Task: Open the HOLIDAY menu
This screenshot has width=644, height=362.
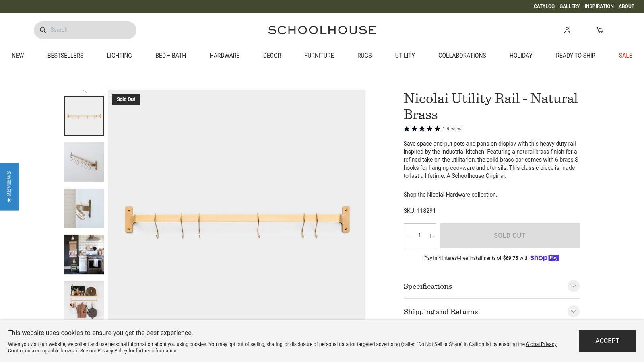Action: click(521, 56)
